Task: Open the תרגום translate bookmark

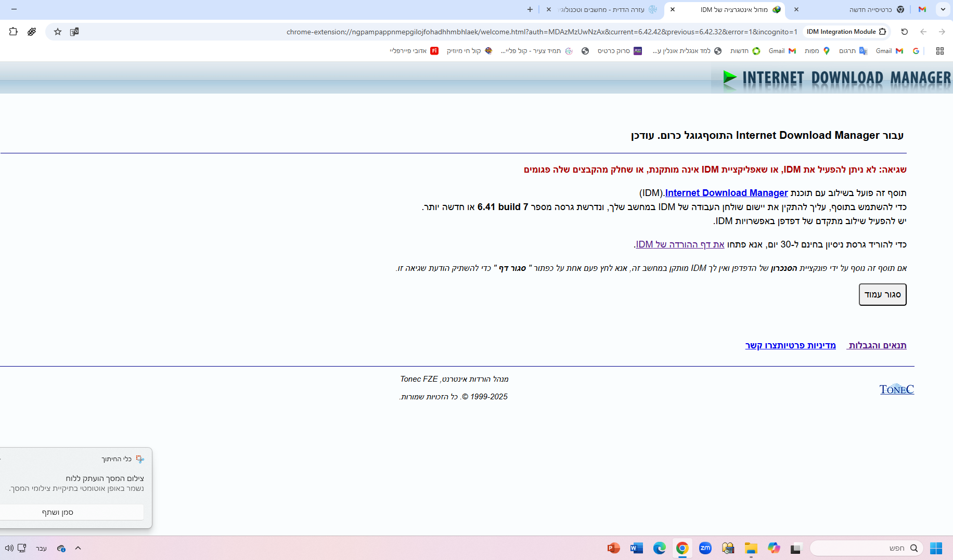Action: coord(853,51)
